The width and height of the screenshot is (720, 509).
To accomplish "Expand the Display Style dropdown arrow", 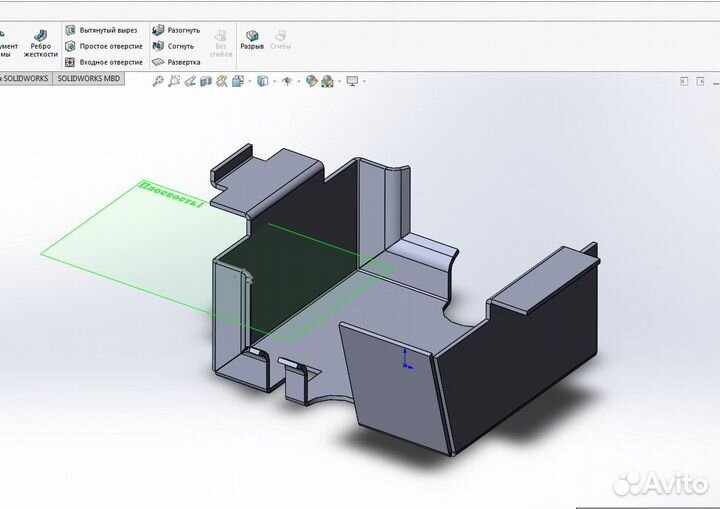I will tap(275, 82).
